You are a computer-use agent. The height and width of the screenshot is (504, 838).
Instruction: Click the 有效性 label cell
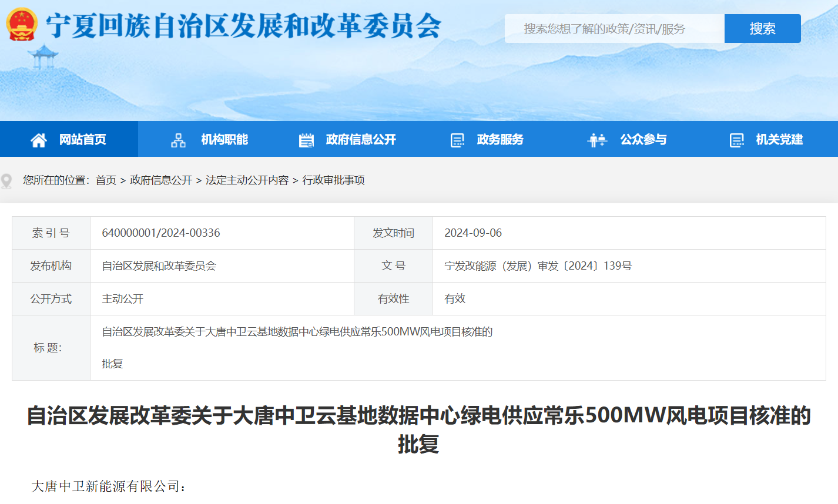click(x=393, y=298)
